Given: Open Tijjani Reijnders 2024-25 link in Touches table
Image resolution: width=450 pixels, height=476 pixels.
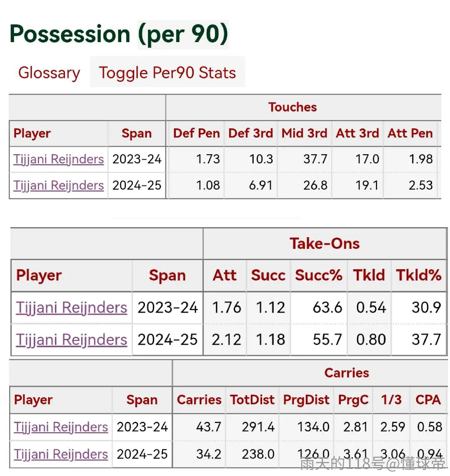Looking at the screenshot, I should (59, 185).
